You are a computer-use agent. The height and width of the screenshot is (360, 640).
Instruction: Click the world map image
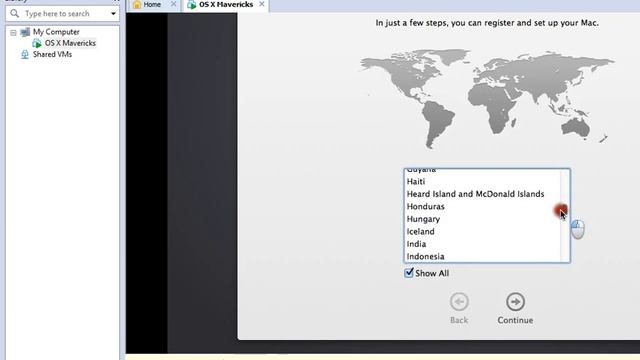tap(487, 98)
